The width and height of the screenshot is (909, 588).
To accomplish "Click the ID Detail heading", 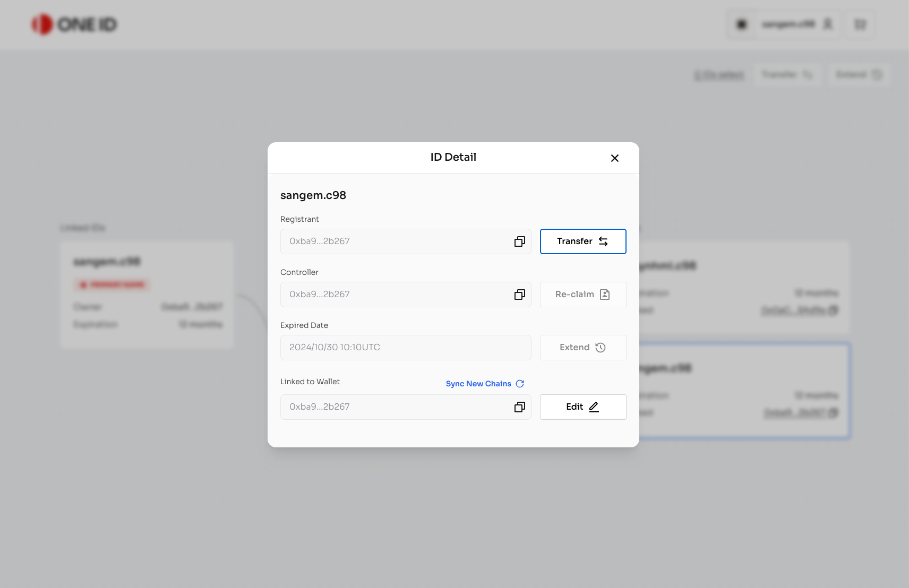I will coord(453,157).
